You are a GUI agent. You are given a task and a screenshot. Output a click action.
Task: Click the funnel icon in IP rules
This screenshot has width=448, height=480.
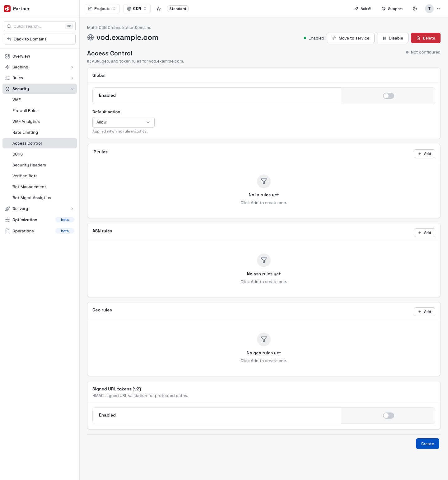tap(264, 181)
